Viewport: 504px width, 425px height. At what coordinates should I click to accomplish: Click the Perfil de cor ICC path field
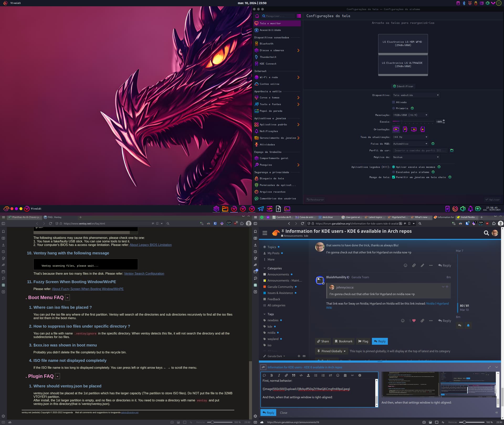pyautogui.click(x=420, y=150)
